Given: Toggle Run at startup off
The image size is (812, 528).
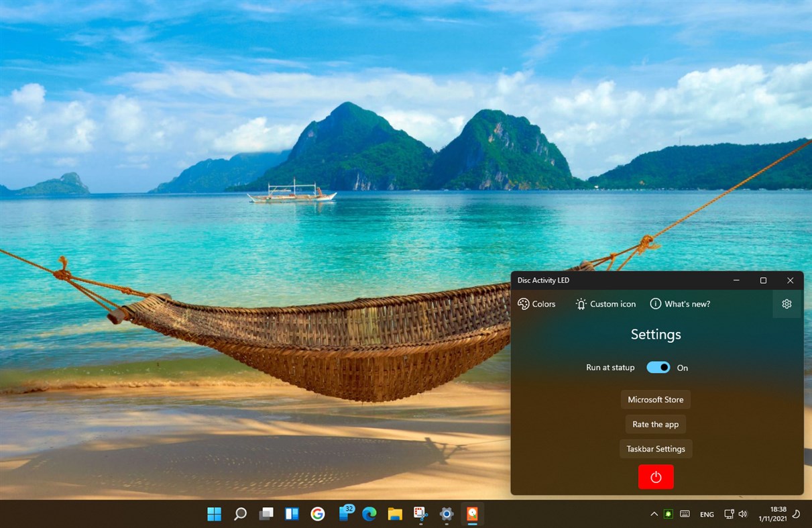Looking at the screenshot, I should tap(658, 368).
